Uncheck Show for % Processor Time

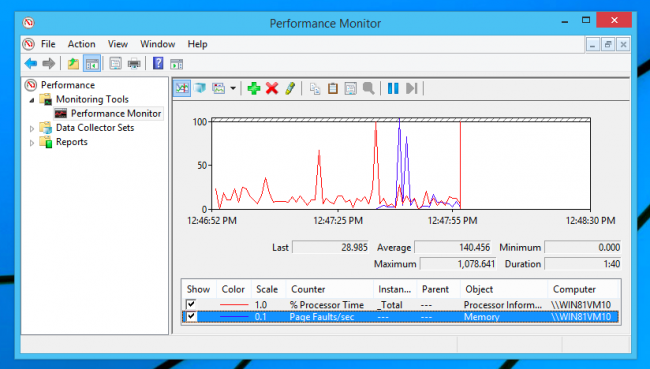coord(191,304)
